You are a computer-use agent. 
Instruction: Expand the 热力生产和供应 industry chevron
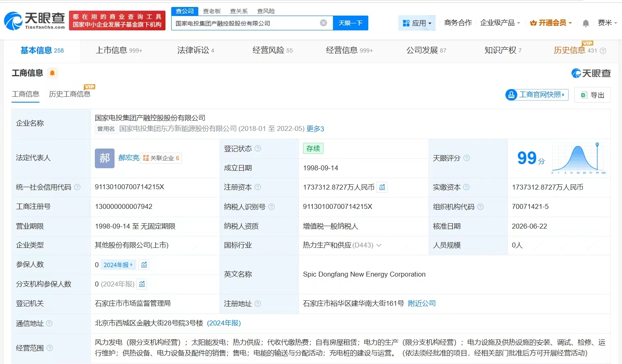click(x=379, y=245)
